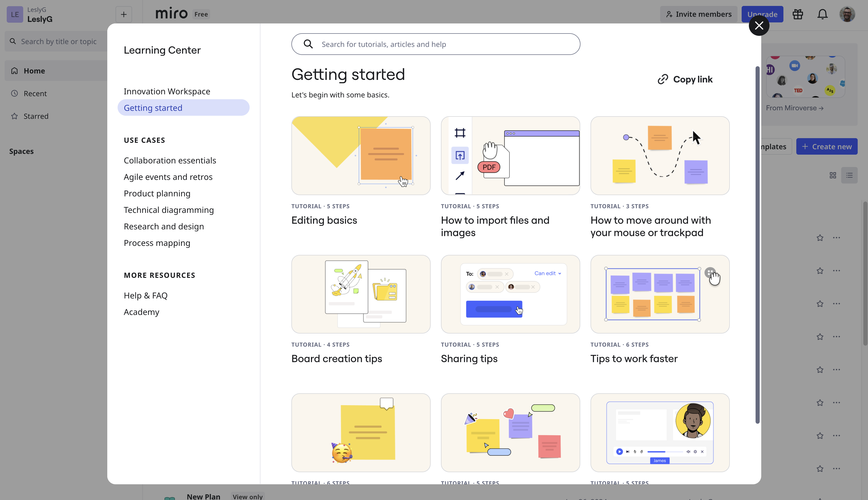Open the Editing basics tutorial thumbnail
The width and height of the screenshot is (868, 500).
click(x=361, y=155)
